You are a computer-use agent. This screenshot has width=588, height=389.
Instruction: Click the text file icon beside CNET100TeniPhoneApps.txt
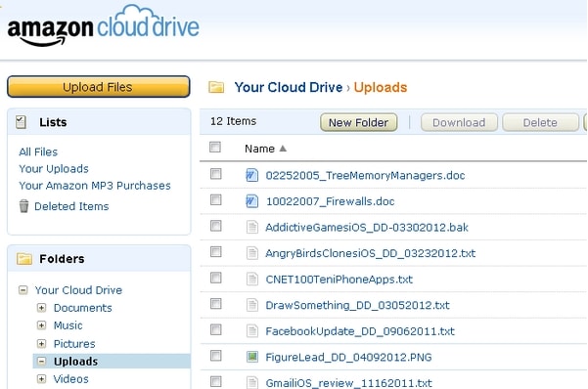pyautogui.click(x=252, y=279)
